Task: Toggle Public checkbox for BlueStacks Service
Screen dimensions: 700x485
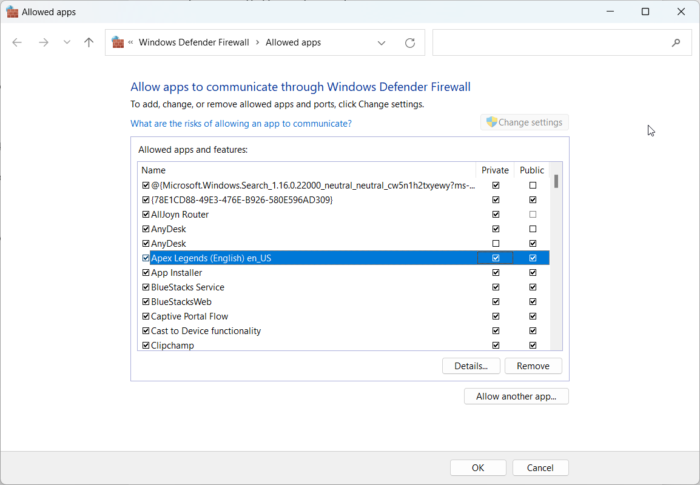Action: point(532,287)
